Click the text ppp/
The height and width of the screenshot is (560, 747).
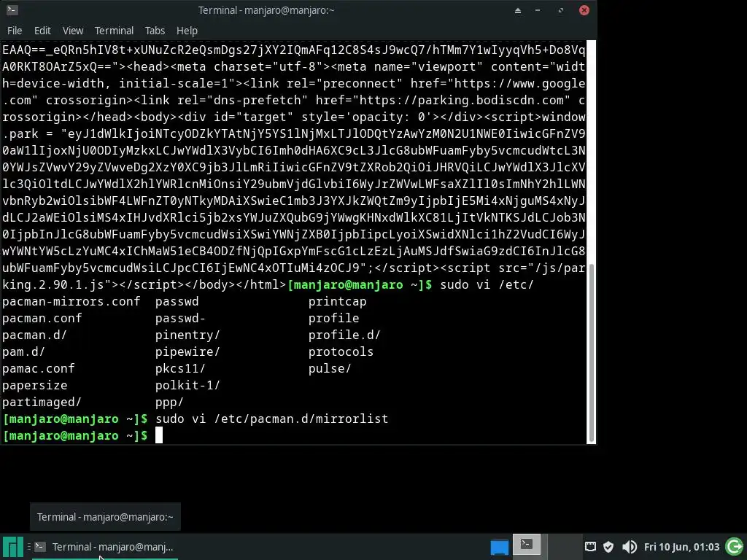pos(169,402)
